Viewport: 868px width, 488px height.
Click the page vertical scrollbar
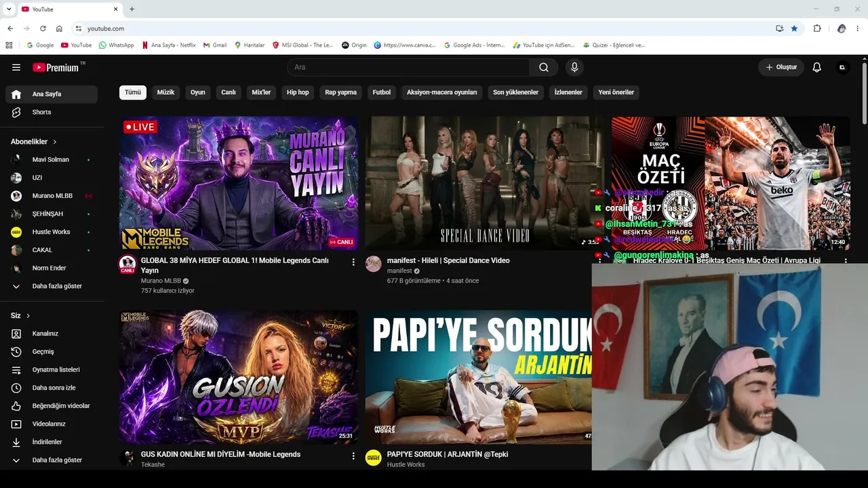click(865, 95)
